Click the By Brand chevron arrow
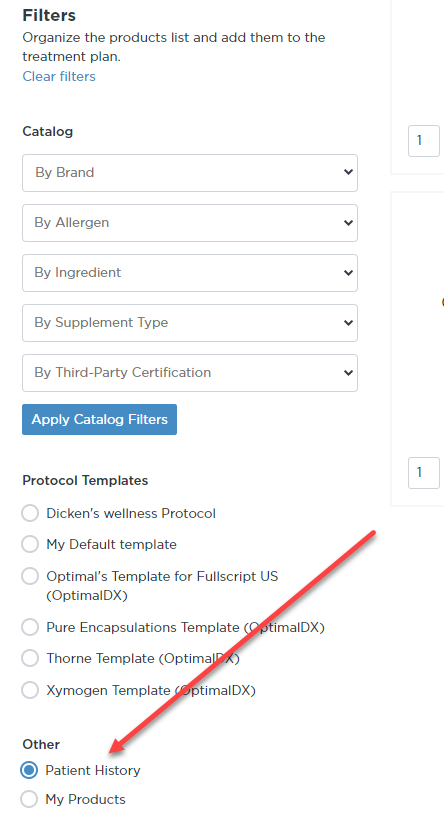Image resolution: width=444 pixels, height=822 pixels. (348, 172)
